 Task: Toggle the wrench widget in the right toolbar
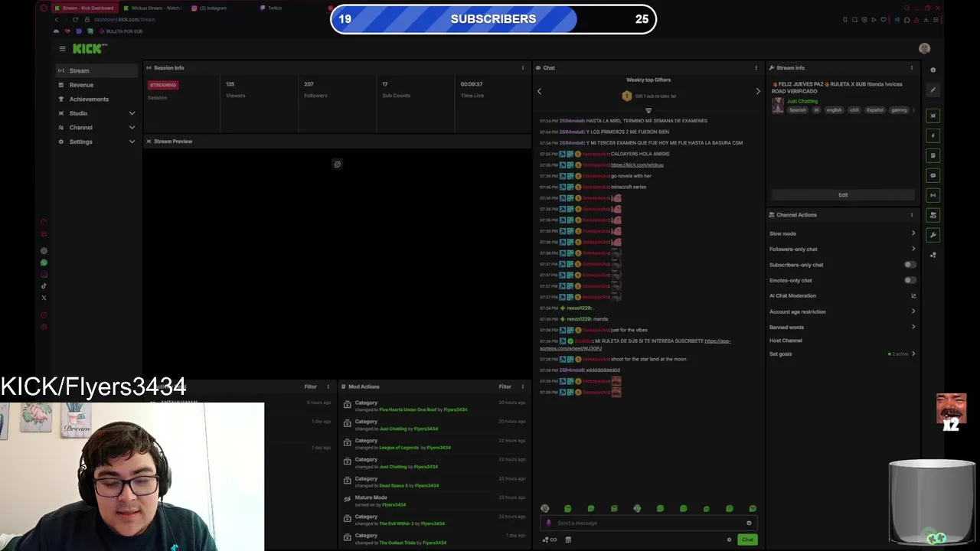(x=933, y=235)
